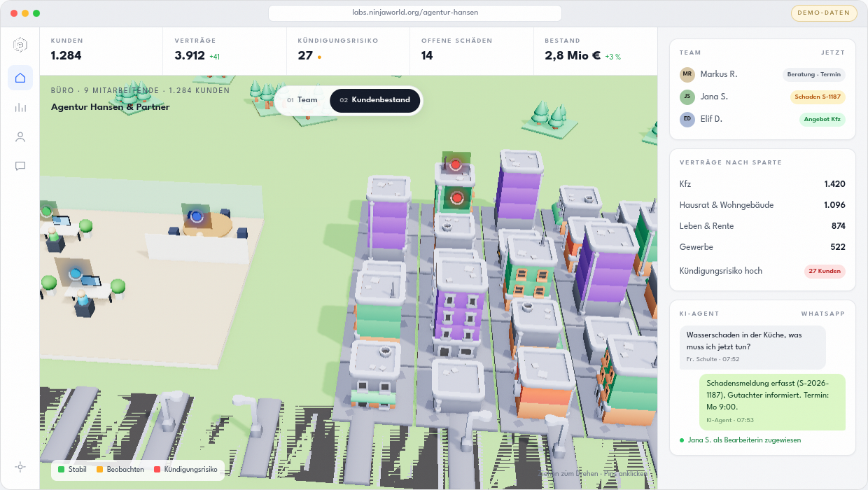Click the crosshair icon at sidebar bottom

click(x=20, y=467)
